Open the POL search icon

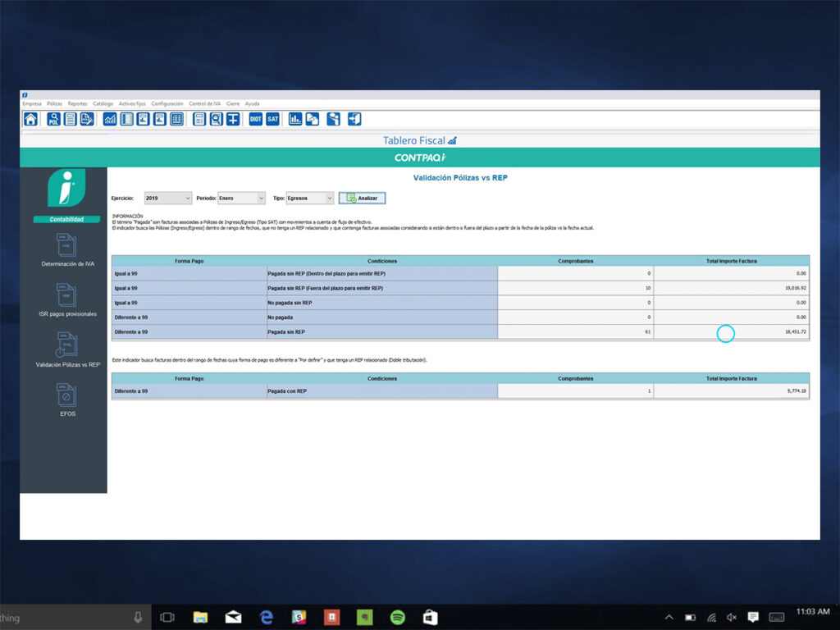53,119
